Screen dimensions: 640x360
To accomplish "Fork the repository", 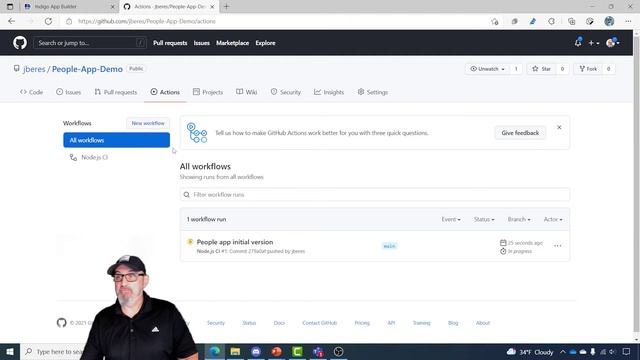I will coord(588,69).
